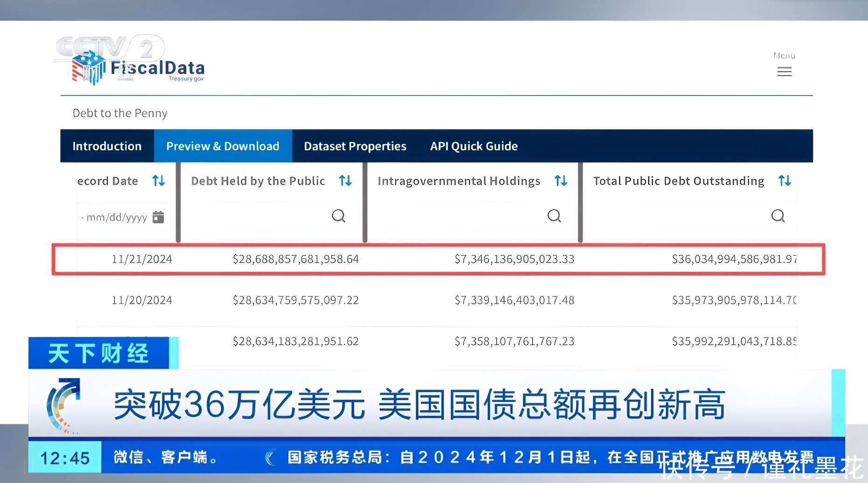Select the 11/20/2024 record date row
This screenshot has width=868, height=483.
click(142, 300)
